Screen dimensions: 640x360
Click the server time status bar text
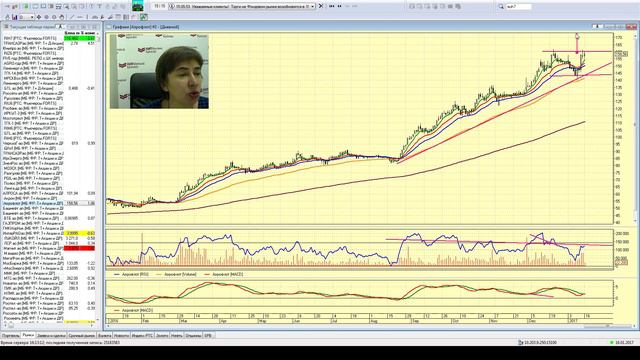[x=60, y=343]
